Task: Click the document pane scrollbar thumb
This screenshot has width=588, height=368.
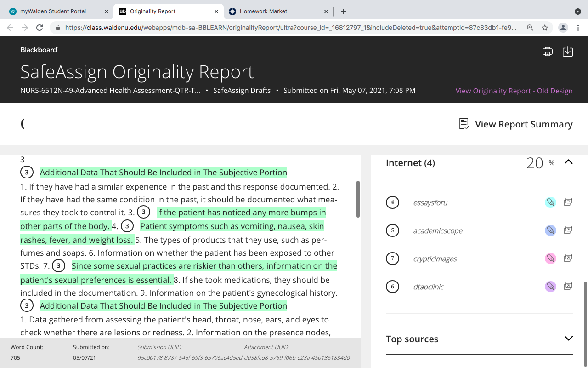Action: tap(358, 199)
